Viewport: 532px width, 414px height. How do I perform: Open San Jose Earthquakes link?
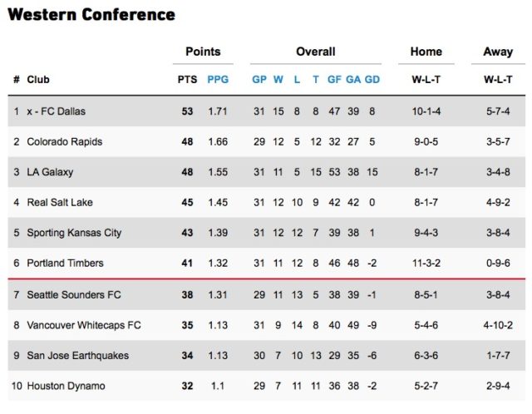click(x=77, y=356)
